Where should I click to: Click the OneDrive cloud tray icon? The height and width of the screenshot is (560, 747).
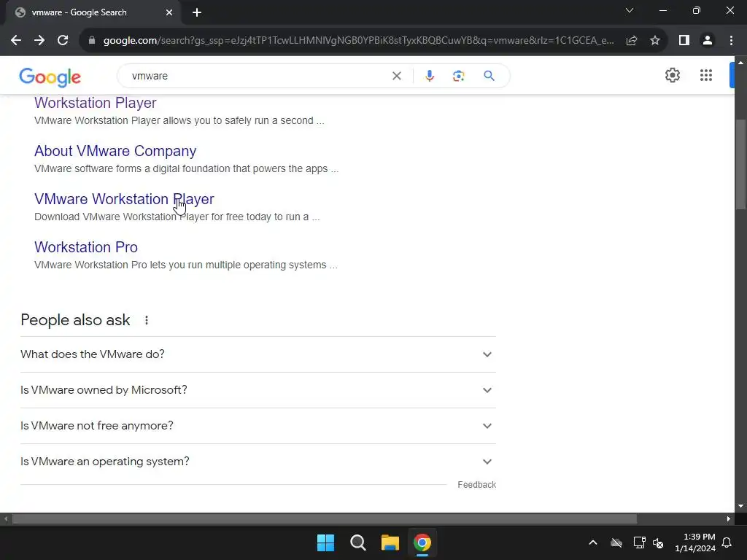pyautogui.click(x=616, y=542)
